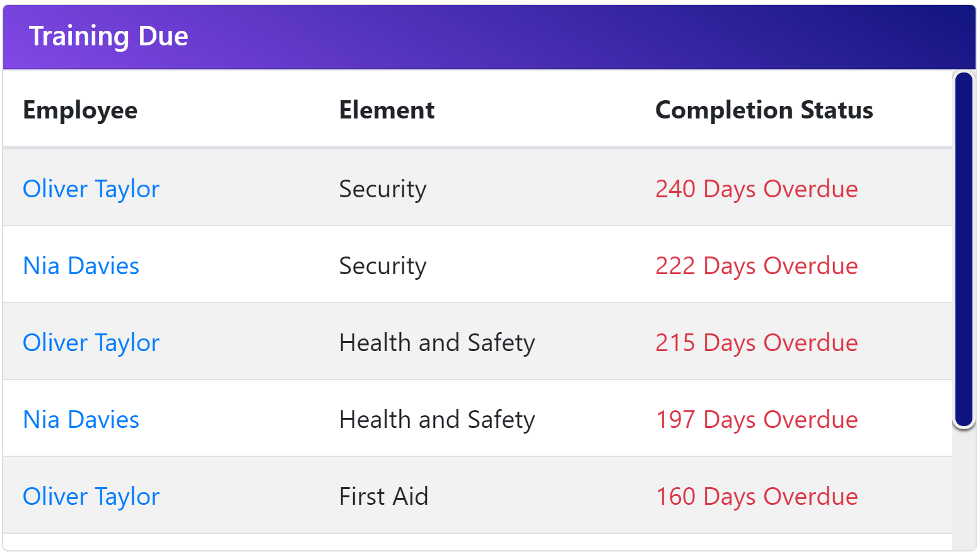Click Security element in Oliver Taylor row

pyautogui.click(x=383, y=189)
